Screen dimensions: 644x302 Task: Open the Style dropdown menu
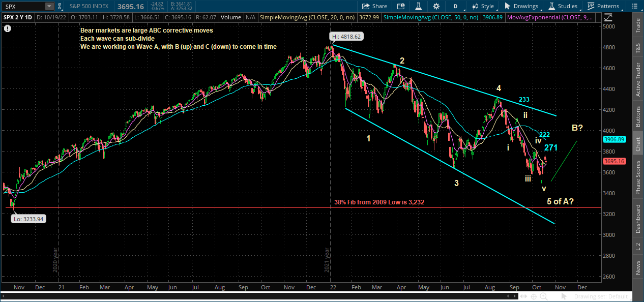click(483, 6)
